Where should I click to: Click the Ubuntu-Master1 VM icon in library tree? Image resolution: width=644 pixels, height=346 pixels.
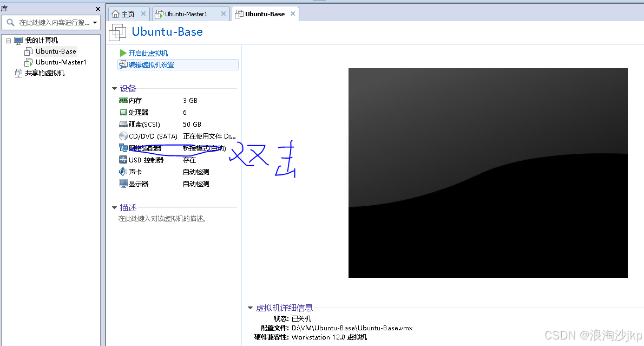(x=29, y=62)
